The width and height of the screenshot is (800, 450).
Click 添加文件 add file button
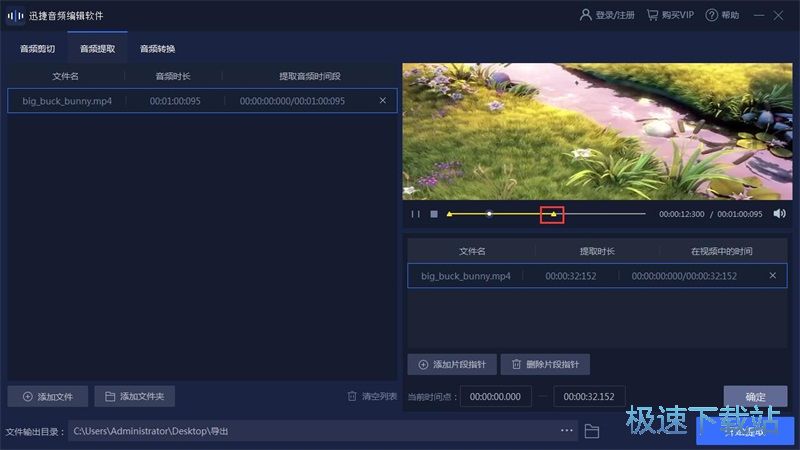point(48,396)
